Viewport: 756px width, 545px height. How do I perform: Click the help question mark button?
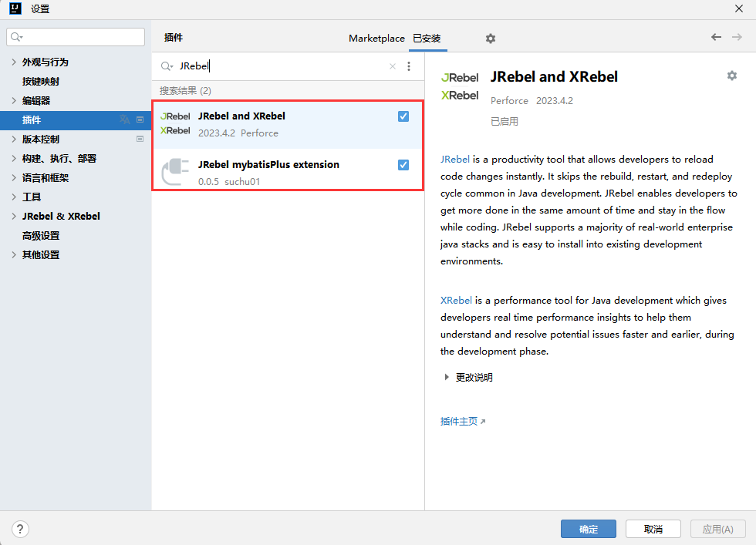[x=20, y=529]
